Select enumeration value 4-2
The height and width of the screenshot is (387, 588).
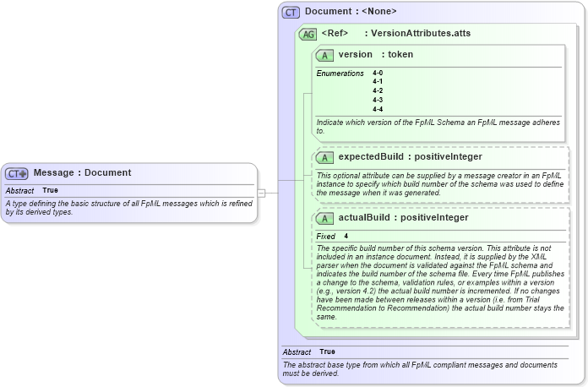(x=378, y=90)
